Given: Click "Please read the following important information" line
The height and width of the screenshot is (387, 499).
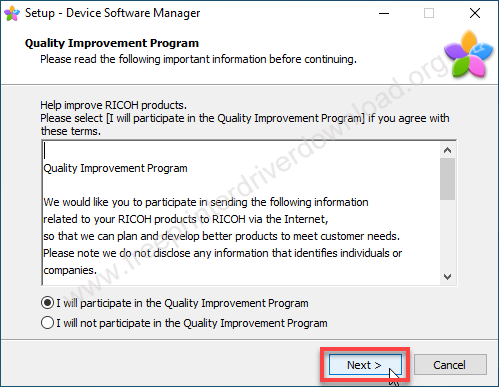Looking at the screenshot, I should tap(198, 59).
